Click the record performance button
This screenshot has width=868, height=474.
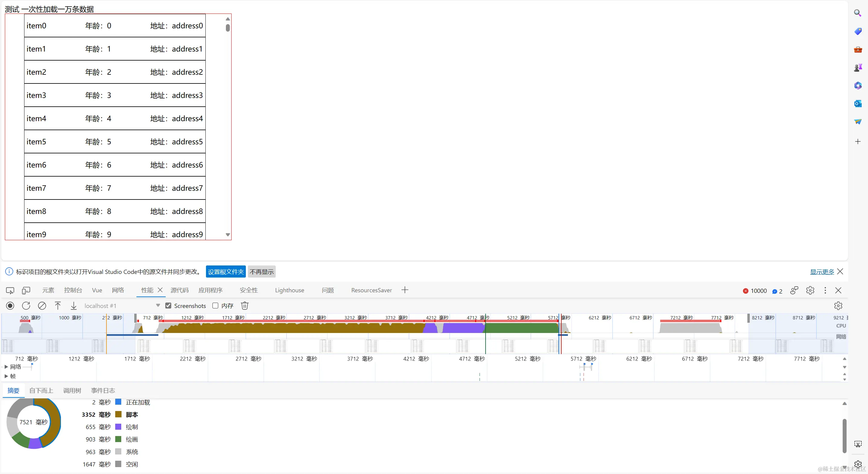[x=10, y=306]
